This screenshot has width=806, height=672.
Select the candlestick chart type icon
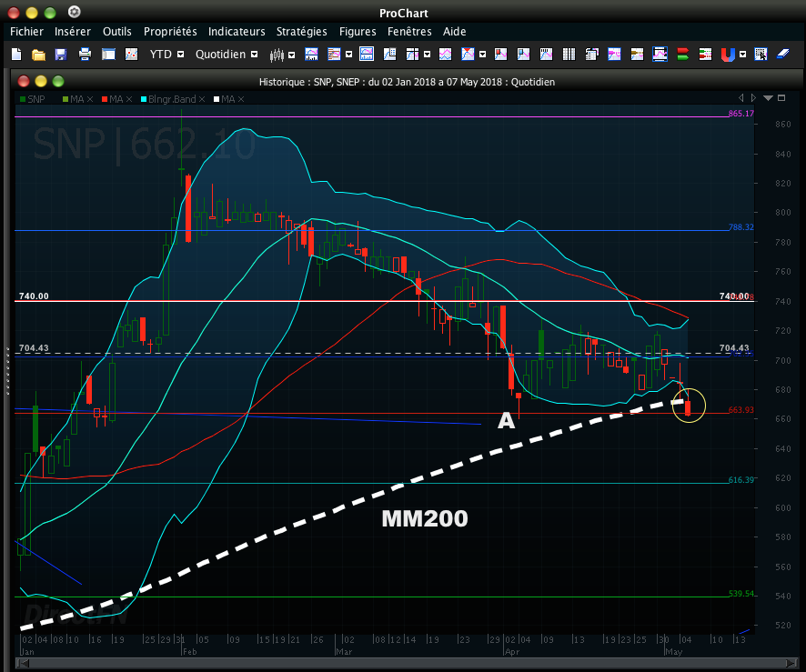(x=277, y=55)
